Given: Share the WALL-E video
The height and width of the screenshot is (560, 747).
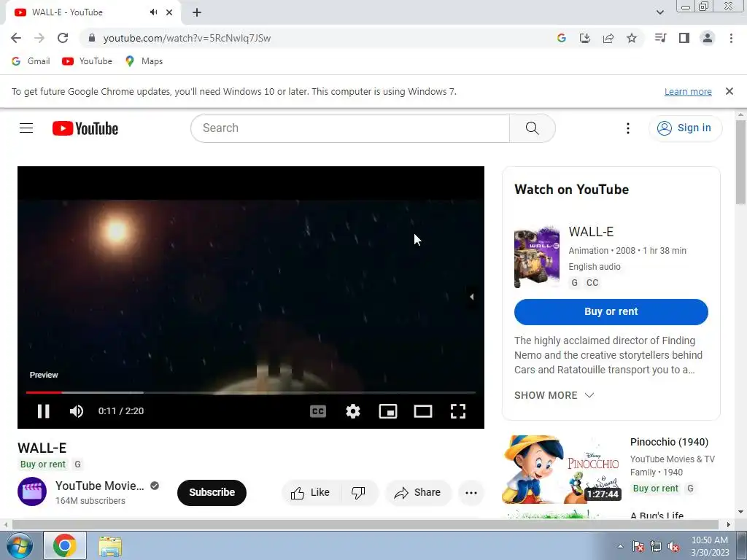Looking at the screenshot, I should click(417, 492).
